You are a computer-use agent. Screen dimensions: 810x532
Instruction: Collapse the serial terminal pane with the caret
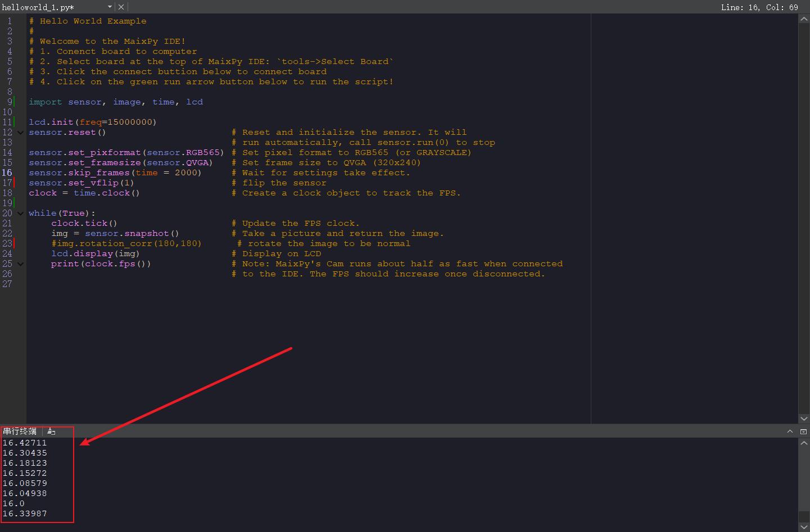790,431
